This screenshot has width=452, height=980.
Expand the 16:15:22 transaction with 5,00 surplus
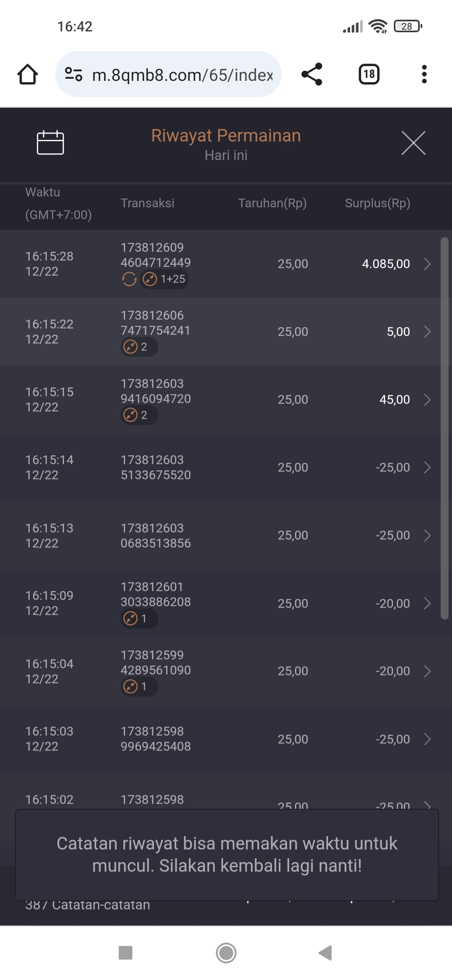[x=427, y=332]
